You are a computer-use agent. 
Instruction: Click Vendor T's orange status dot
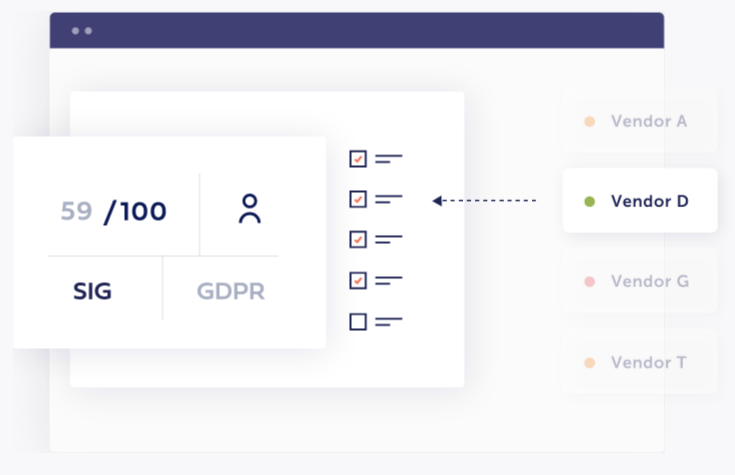[x=590, y=363]
